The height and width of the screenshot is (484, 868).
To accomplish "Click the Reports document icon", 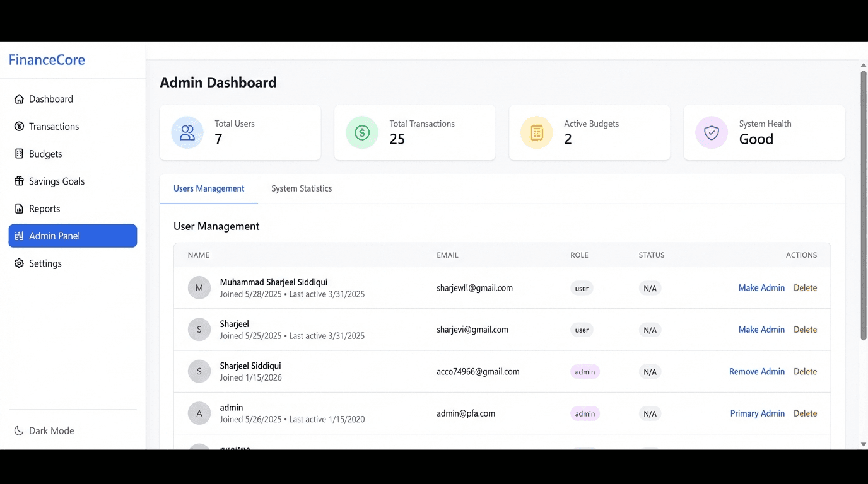I will (19, 209).
